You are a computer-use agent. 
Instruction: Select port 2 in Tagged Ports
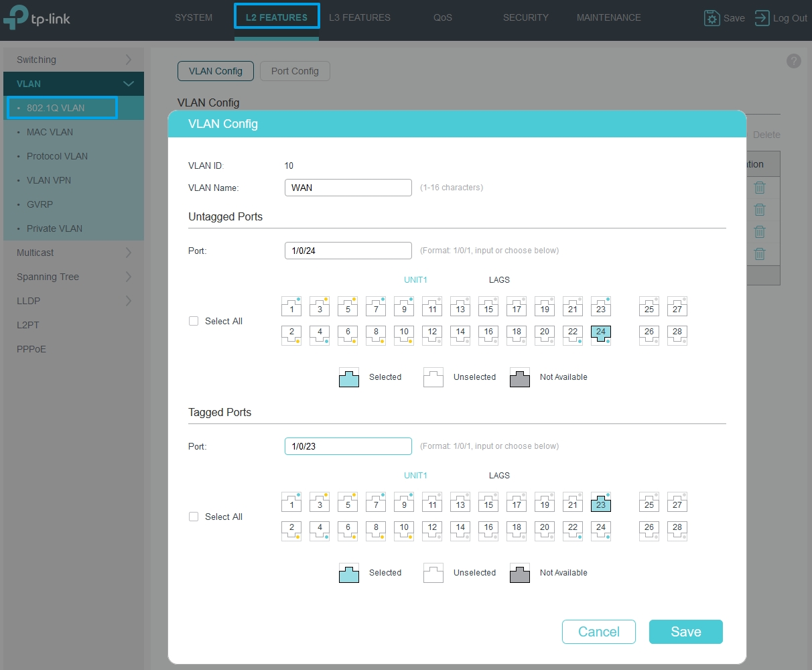tap(291, 530)
